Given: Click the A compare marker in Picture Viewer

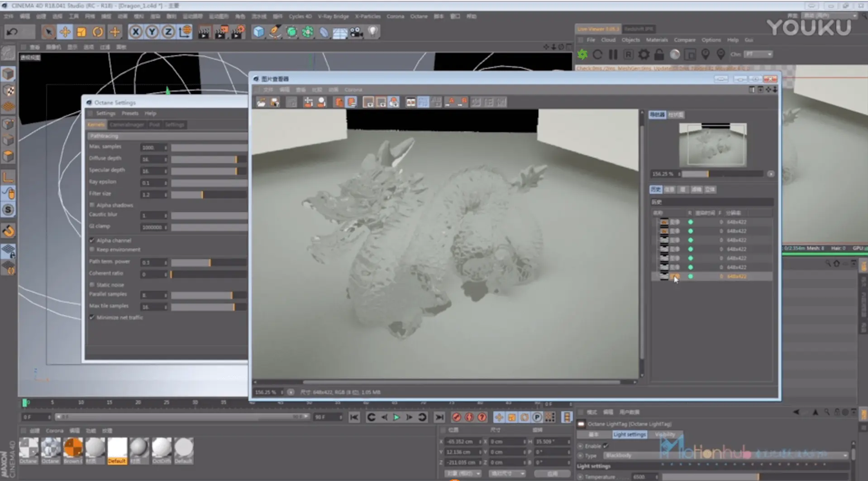Looking at the screenshot, I should coord(450,102).
